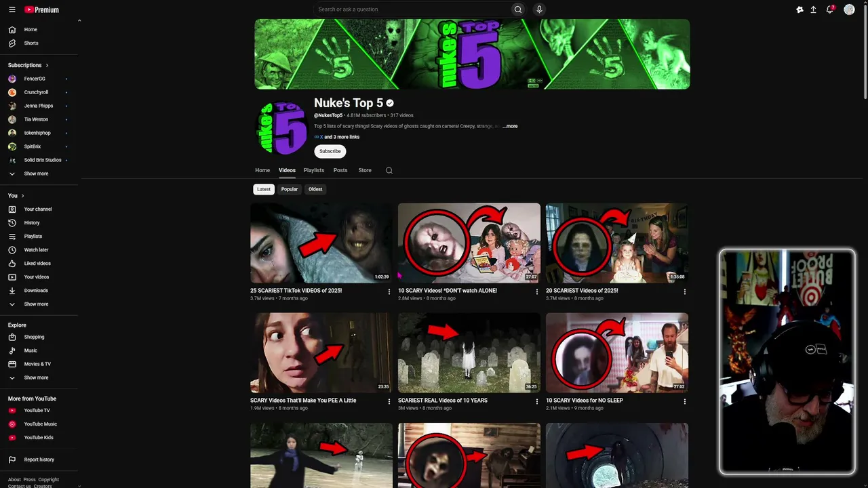
Task: Sort videos with the Popular chip
Action: click(290, 189)
